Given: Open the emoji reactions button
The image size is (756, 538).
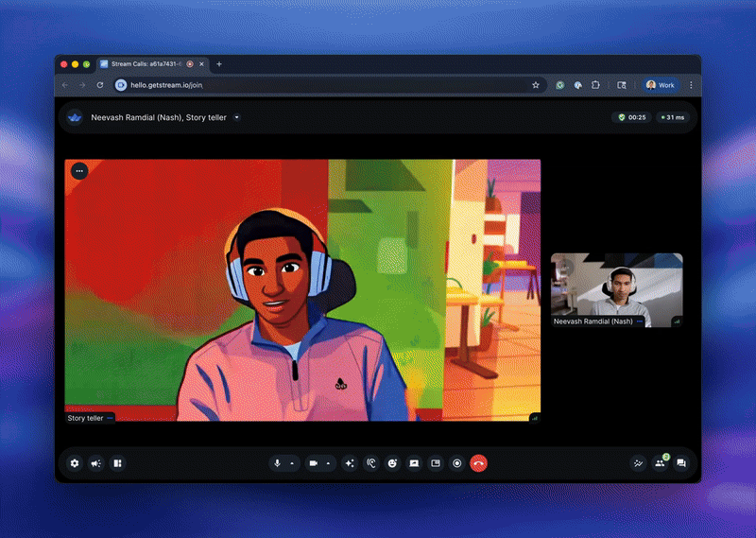Looking at the screenshot, I should pyautogui.click(x=392, y=463).
